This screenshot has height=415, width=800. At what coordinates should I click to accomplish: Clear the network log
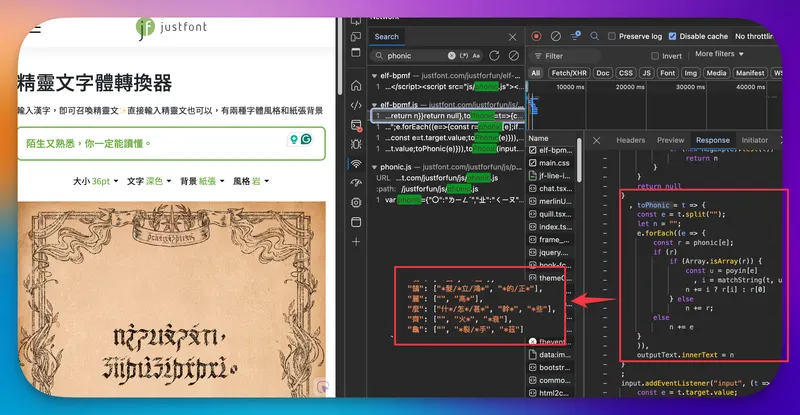click(556, 36)
